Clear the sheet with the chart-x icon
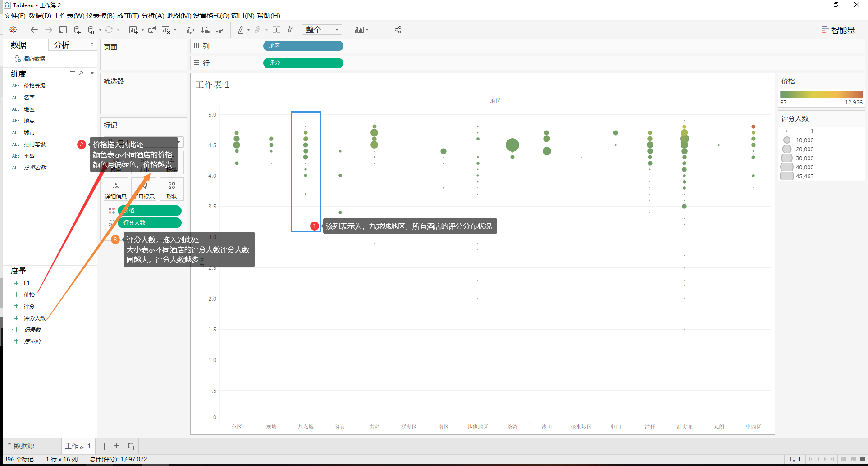The image size is (868, 466). (166, 30)
